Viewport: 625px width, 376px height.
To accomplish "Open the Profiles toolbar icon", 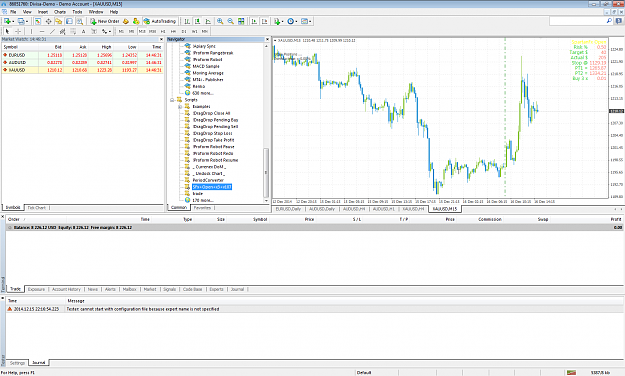I will point(21,21).
